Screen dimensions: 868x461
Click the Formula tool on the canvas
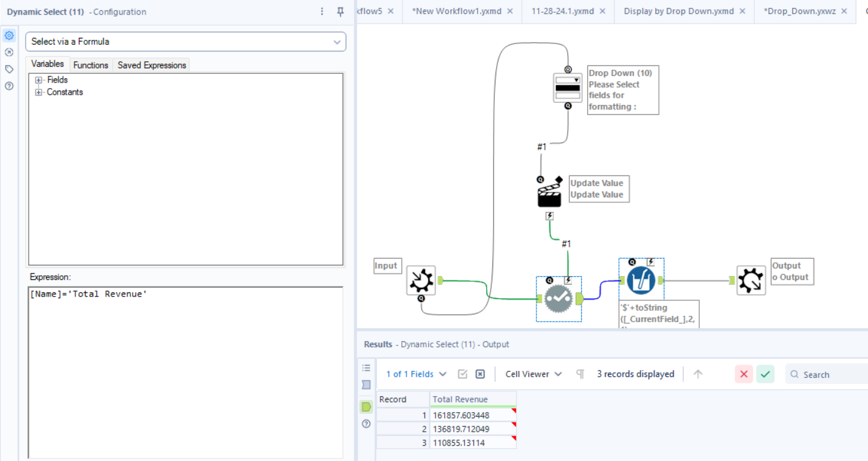[641, 282]
